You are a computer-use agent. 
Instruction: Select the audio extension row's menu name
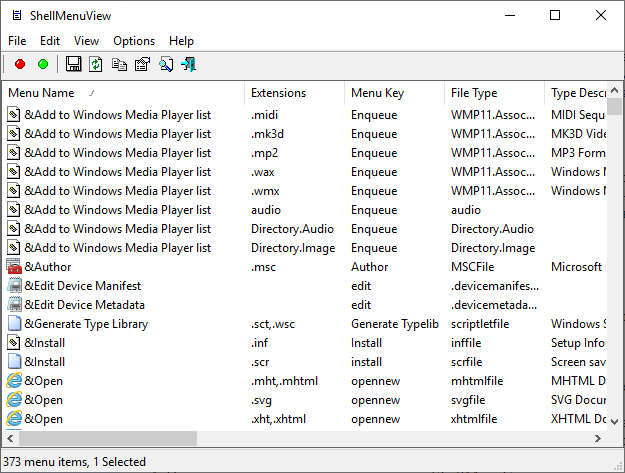tap(118, 210)
